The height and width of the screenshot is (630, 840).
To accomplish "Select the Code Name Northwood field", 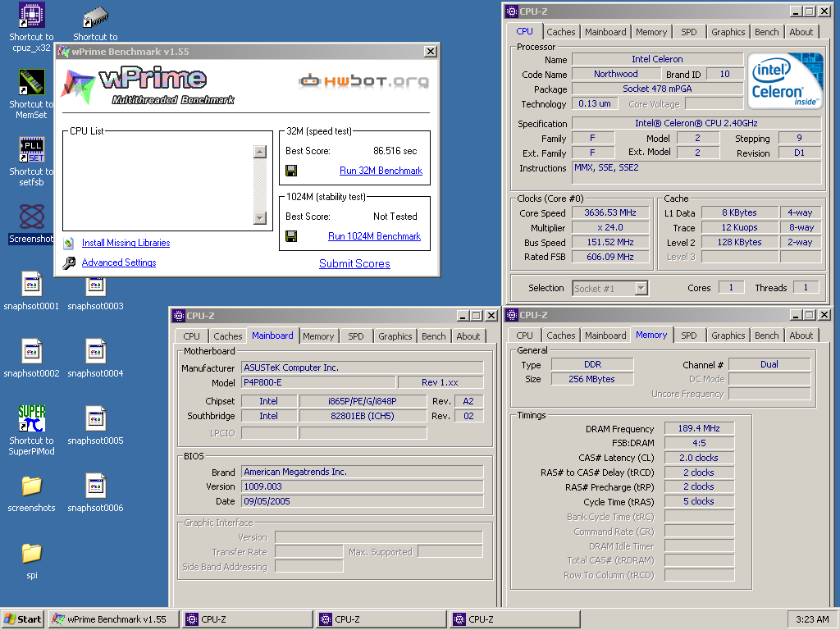I will [x=615, y=74].
